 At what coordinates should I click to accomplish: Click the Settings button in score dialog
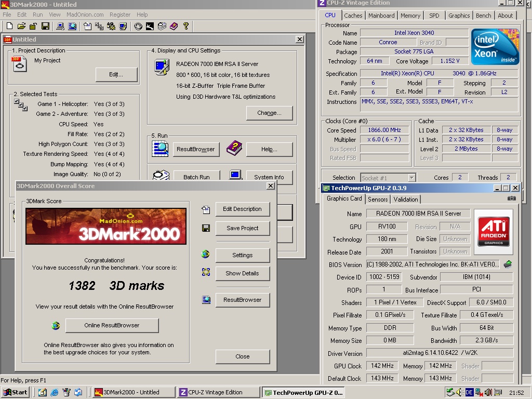(x=242, y=255)
